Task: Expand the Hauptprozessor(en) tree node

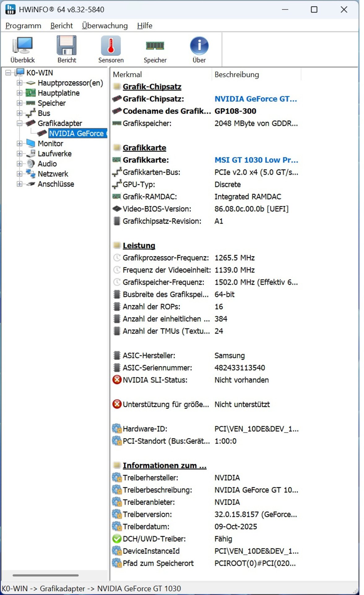Action: coord(19,83)
